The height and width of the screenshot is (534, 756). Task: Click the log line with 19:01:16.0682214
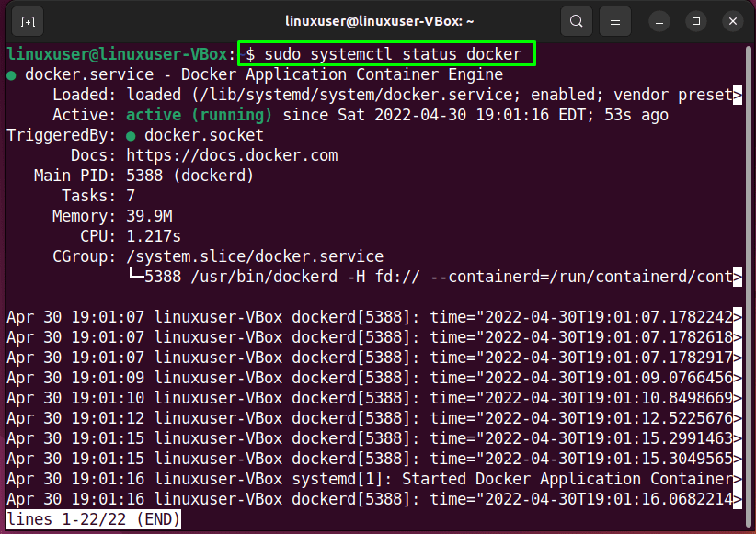coord(374,499)
